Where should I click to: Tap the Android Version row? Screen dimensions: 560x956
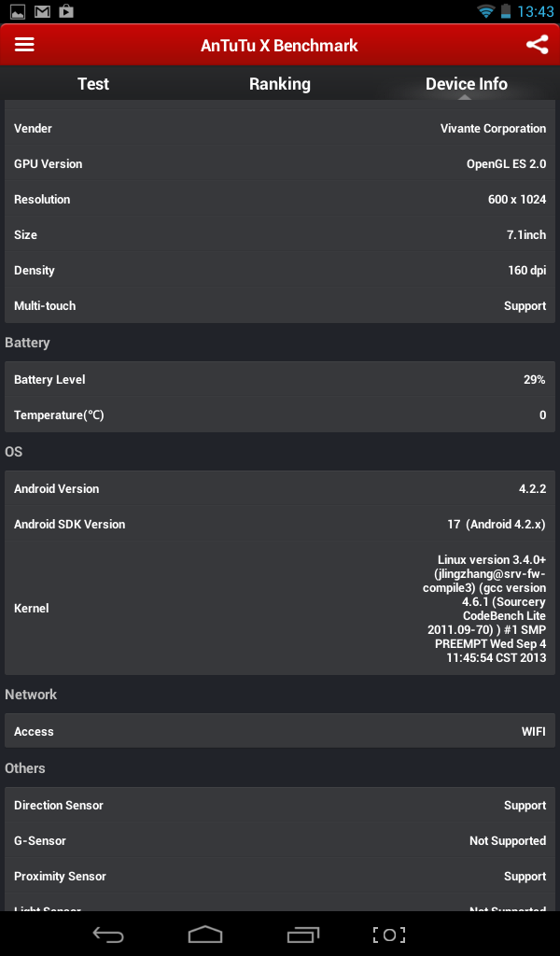pyautogui.click(x=280, y=488)
